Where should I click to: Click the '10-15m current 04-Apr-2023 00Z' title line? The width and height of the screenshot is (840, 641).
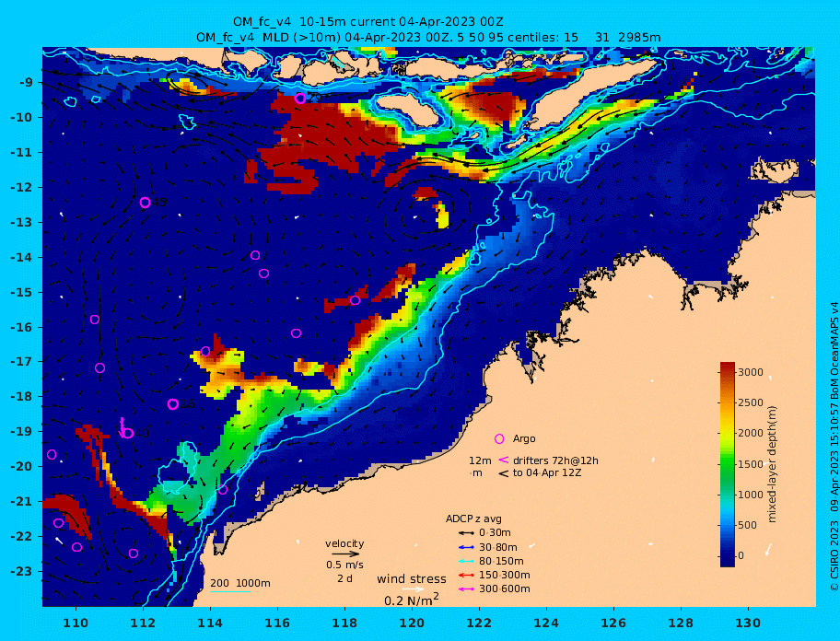368,22
